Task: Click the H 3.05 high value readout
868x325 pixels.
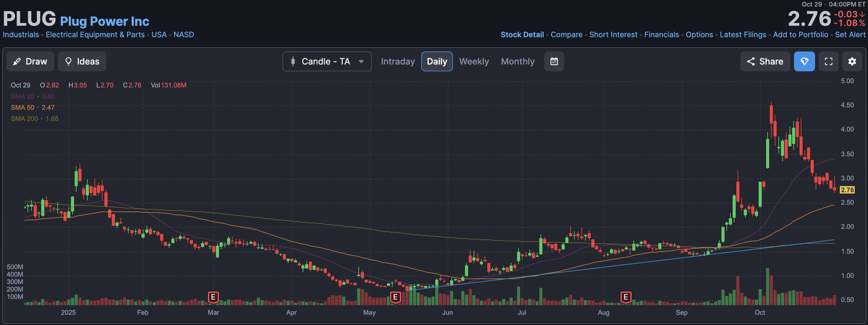Action: pos(77,85)
